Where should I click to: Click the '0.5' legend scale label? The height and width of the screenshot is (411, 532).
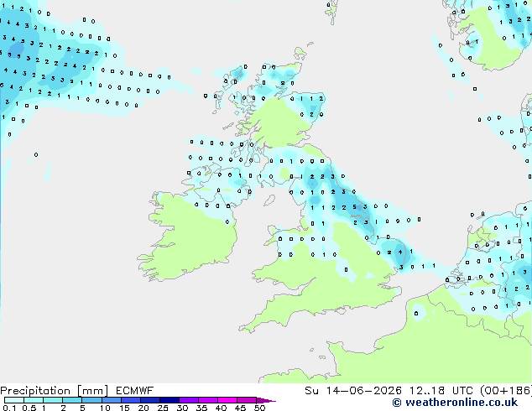pos(29,408)
